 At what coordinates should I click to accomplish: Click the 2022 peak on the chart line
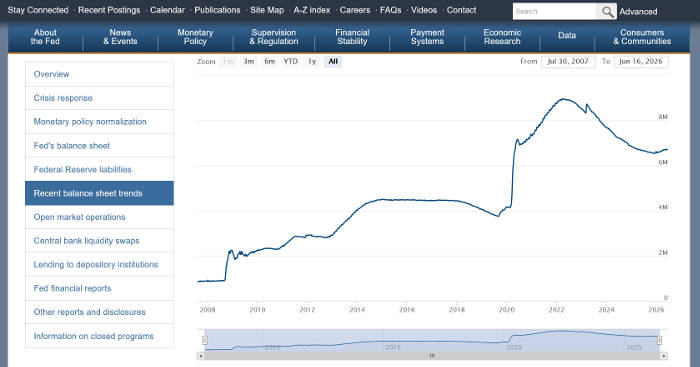(x=563, y=99)
